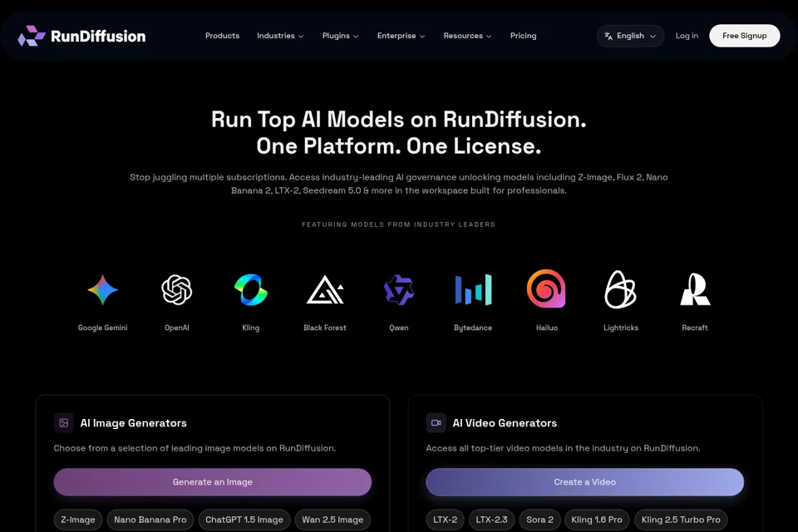Select the LTX-2 video model chip
This screenshot has height=532, width=798.
pyautogui.click(x=445, y=520)
